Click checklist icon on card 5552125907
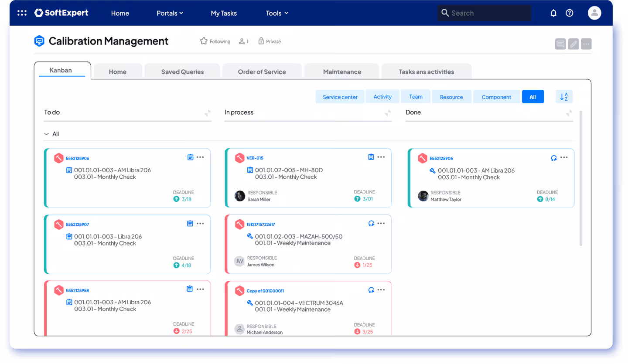The width and height of the screenshot is (628, 364). click(x=190, y=224)
